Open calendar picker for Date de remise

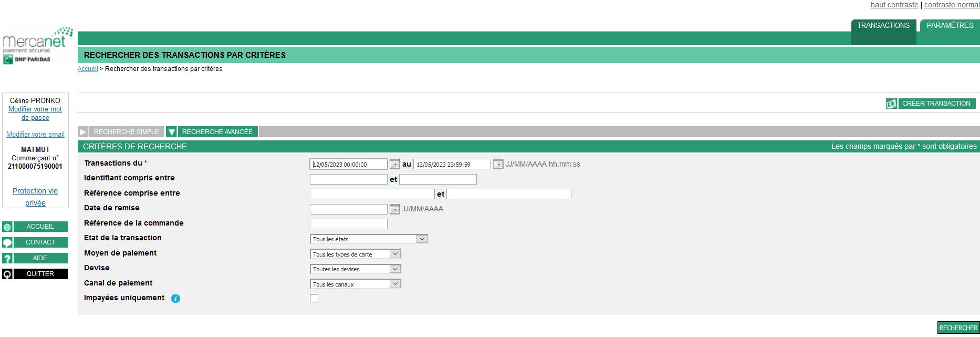click(x=395, y=209)
